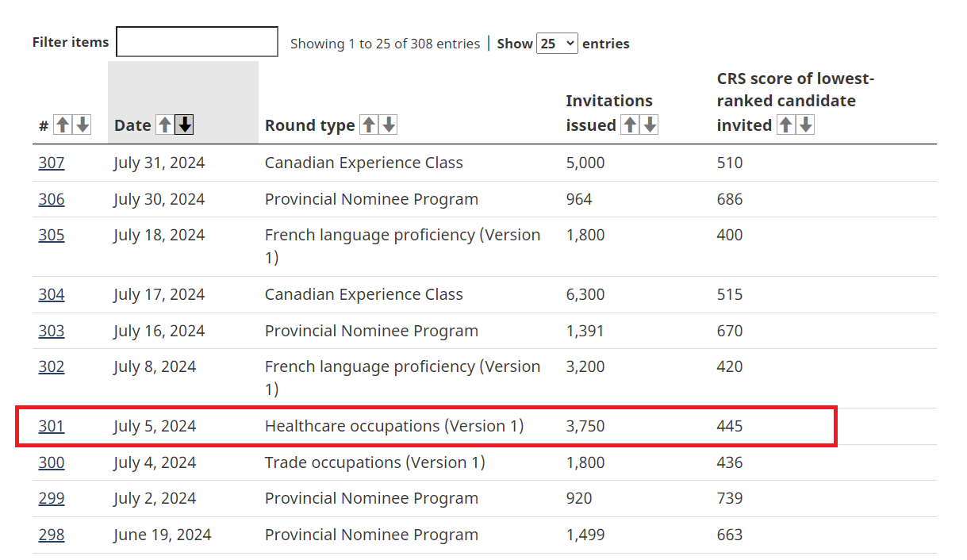Sort Date column ascending arrow
The width and height of the screenshot is (967, 560).
click(x=164, y=125)
